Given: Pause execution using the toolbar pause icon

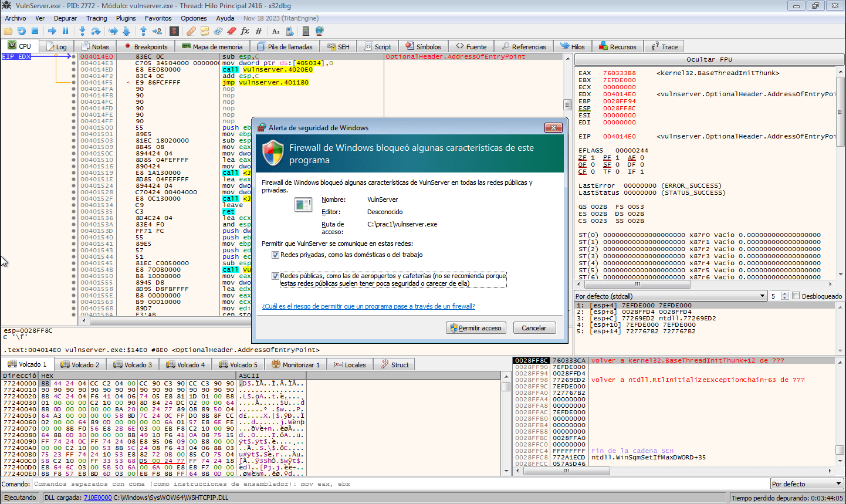Looking at the screenshot, I should point(65,31).
